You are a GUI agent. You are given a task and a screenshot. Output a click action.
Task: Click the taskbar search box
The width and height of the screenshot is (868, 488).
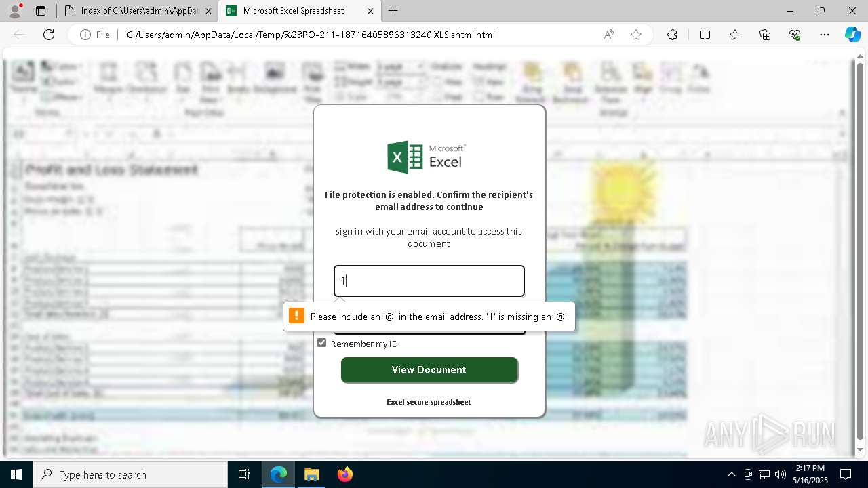130,474
